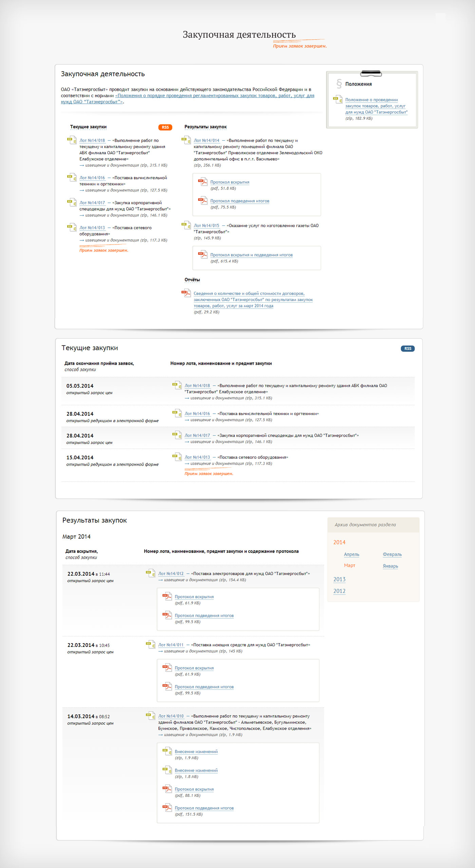The image size is (475, 868).
Task: Open the Протокол вскрытия и подведения итогов link
Action: point(251,255)
